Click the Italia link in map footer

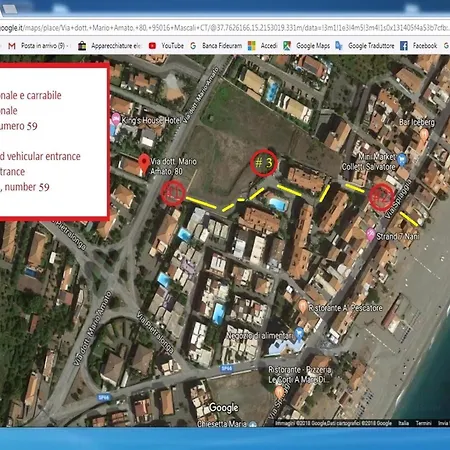click(x=404, y=423)
